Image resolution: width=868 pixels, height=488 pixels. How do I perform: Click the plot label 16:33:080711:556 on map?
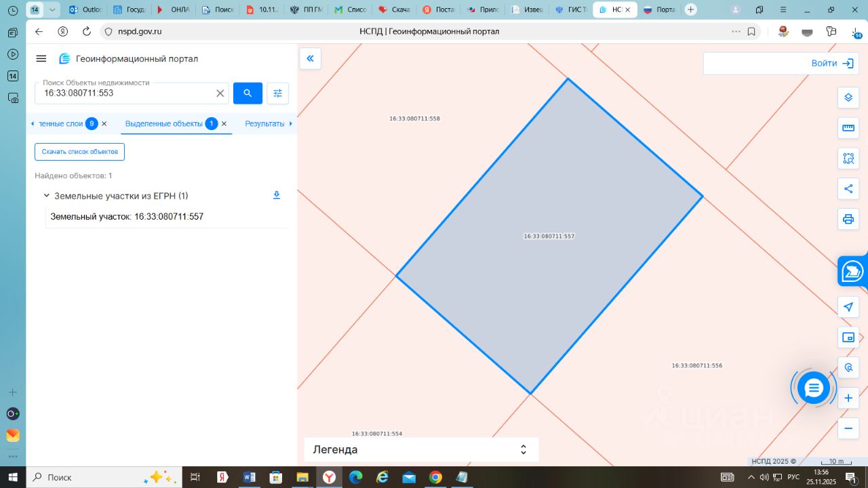coord(697,365)
